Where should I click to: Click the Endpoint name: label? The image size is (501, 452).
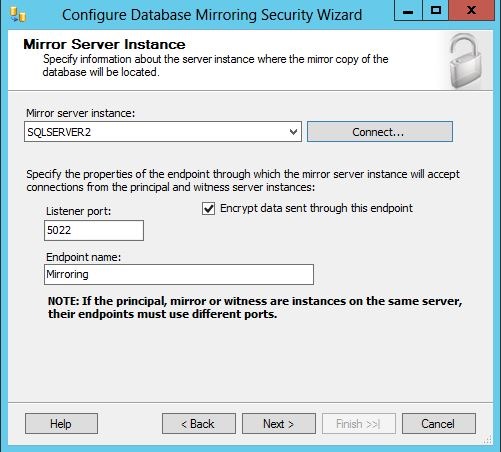83,257
